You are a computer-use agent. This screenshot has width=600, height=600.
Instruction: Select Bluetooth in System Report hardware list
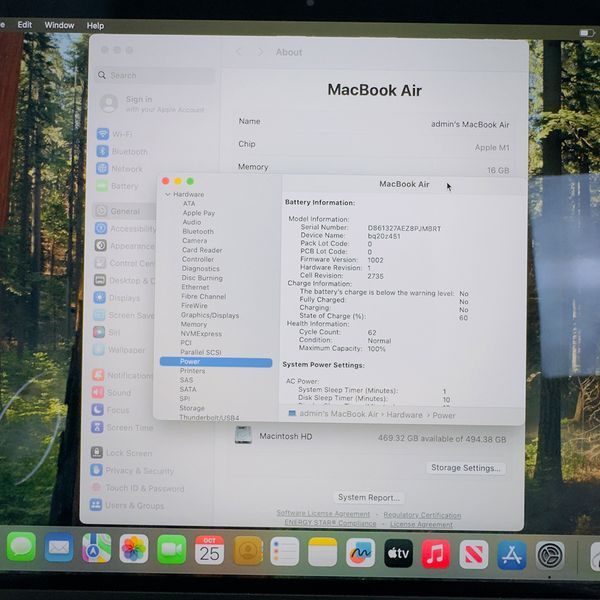tap(198, 232)
